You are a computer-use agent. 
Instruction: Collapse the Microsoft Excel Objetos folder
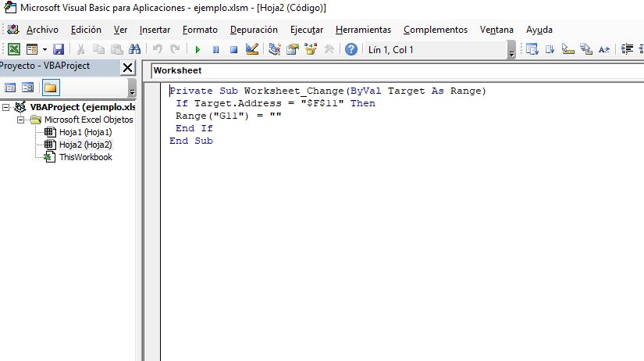[x=21, y=120]
